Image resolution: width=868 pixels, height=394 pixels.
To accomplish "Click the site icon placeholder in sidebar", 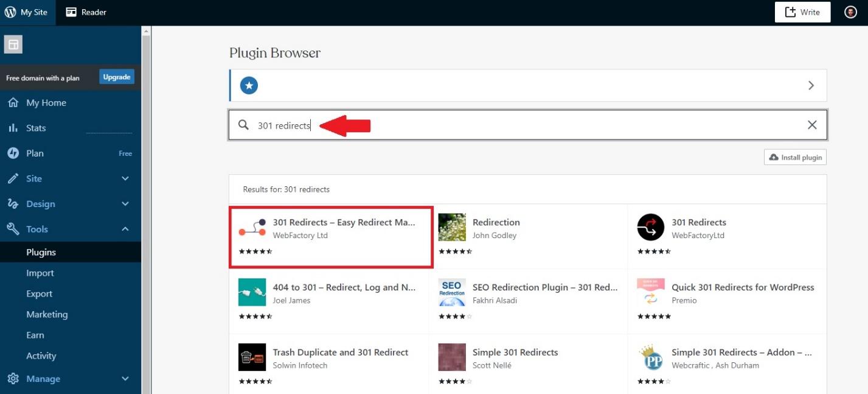I will point(13,44).
